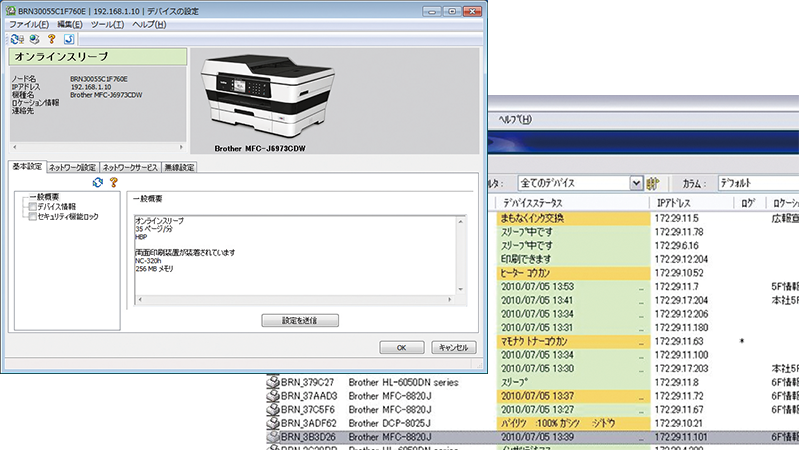Click the バイリツ :100% ガシツ status cell
The image size is (799, 450).
point(573,423)
